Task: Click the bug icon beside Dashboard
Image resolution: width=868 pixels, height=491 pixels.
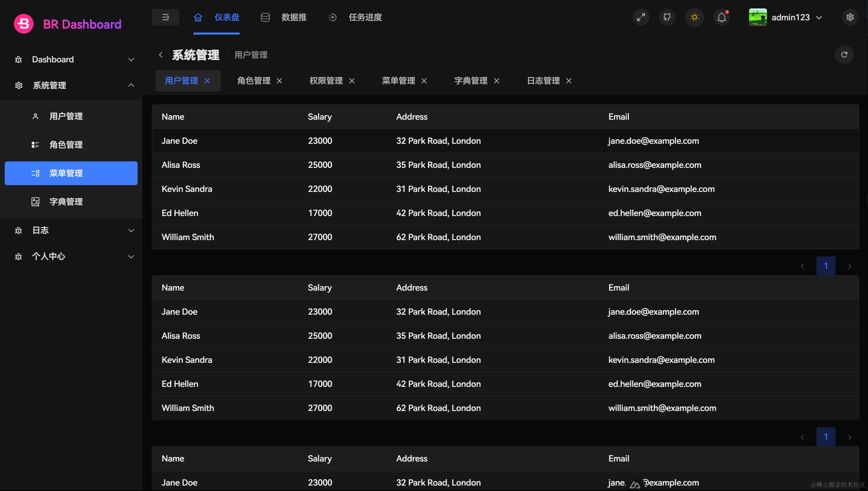Action: pos(18,60)
